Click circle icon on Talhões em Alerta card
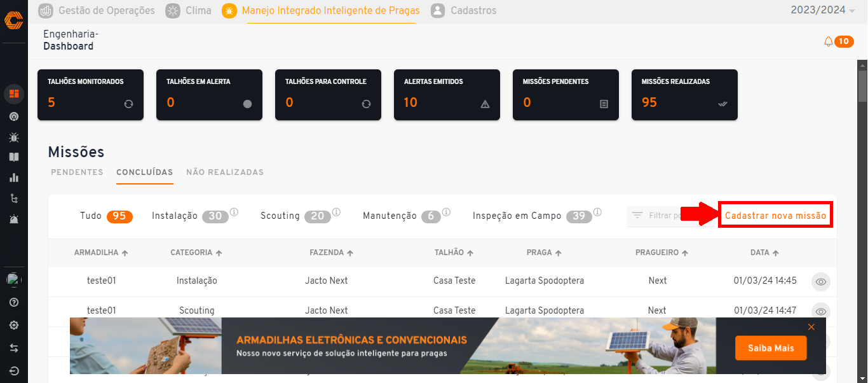The height and width of the screenshot is (383, 868). click(247, 104)
